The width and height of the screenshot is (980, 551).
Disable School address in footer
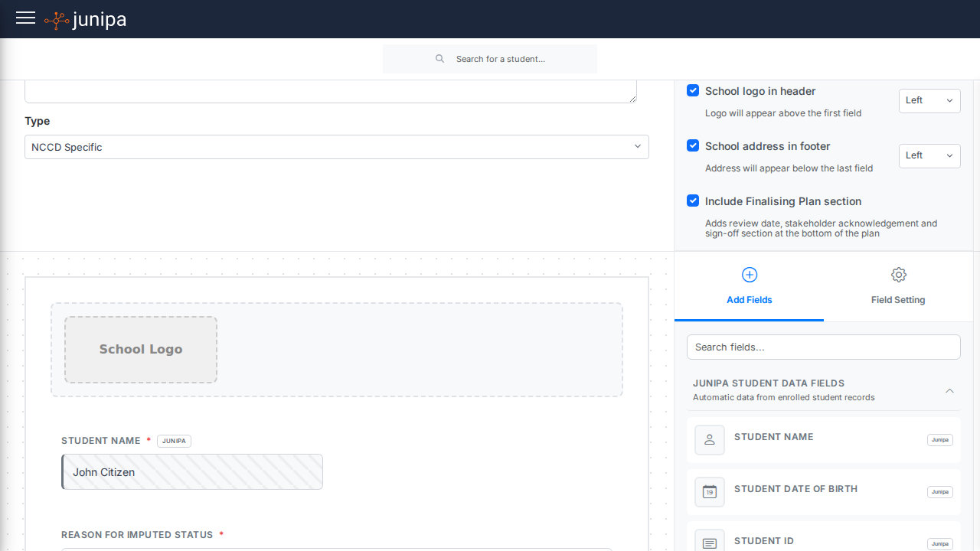693,145
